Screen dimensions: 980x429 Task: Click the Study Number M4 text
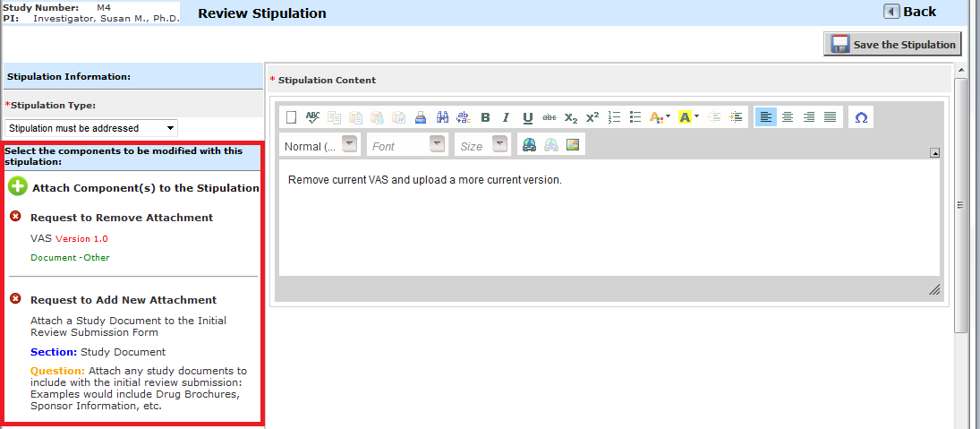point(57,8)
